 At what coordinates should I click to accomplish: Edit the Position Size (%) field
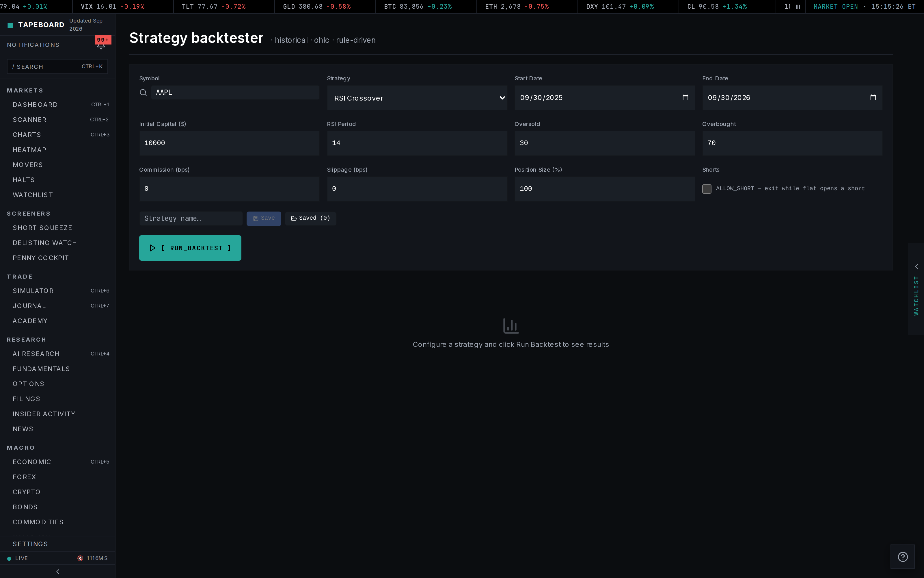pyautogui.click(x=604, y=189)
